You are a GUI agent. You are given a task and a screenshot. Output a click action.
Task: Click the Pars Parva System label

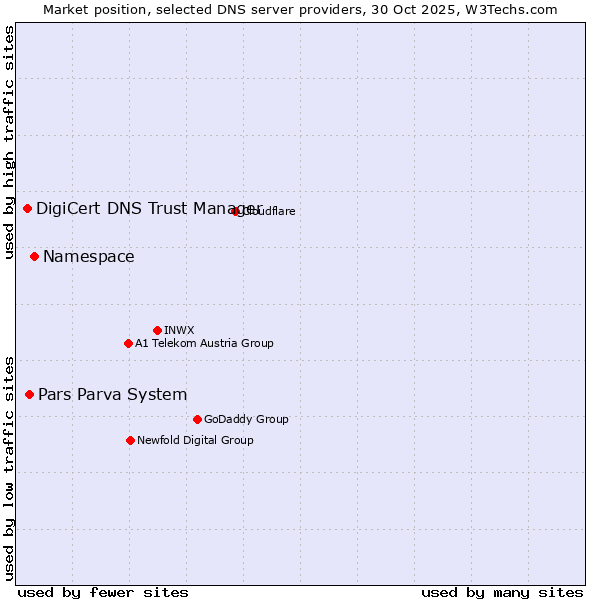coord(112,394)
